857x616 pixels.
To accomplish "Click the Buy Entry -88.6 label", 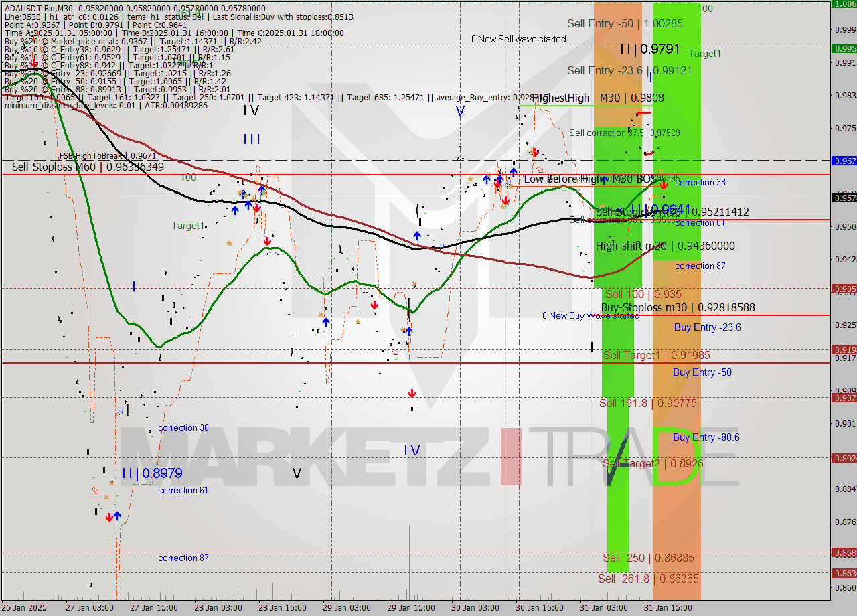I will pyautogui.click(x=706, y=437).
